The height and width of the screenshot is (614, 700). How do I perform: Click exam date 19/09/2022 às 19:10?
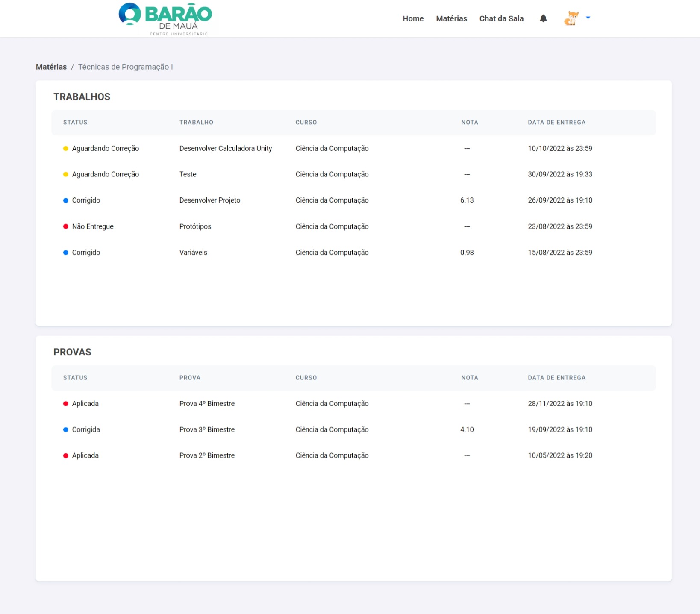[560, 429]
